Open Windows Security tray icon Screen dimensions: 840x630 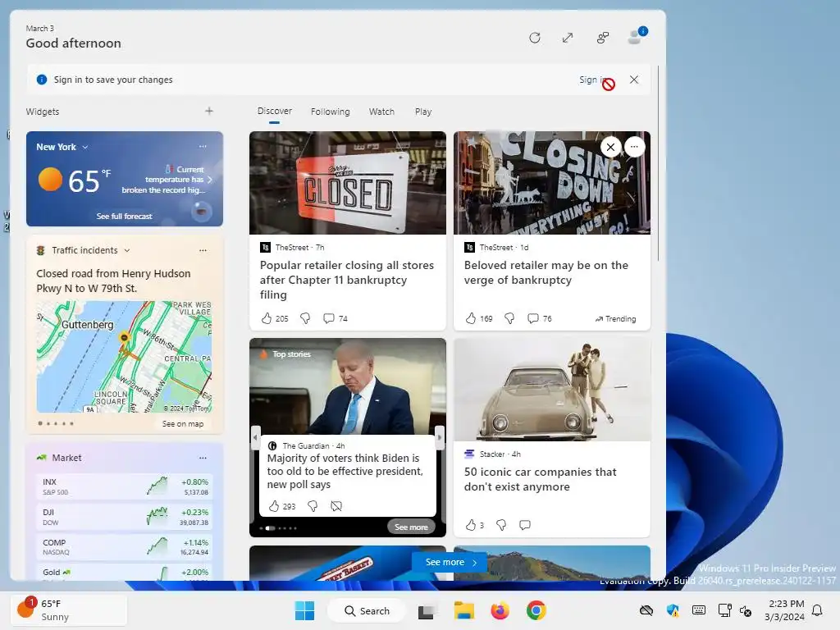click(673, 610)
